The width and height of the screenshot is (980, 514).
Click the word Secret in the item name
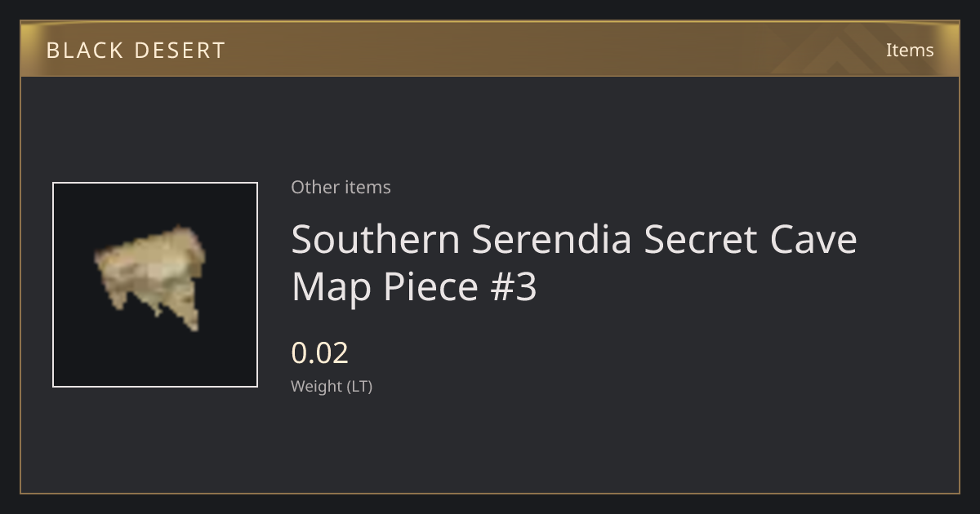click(701, 239)
